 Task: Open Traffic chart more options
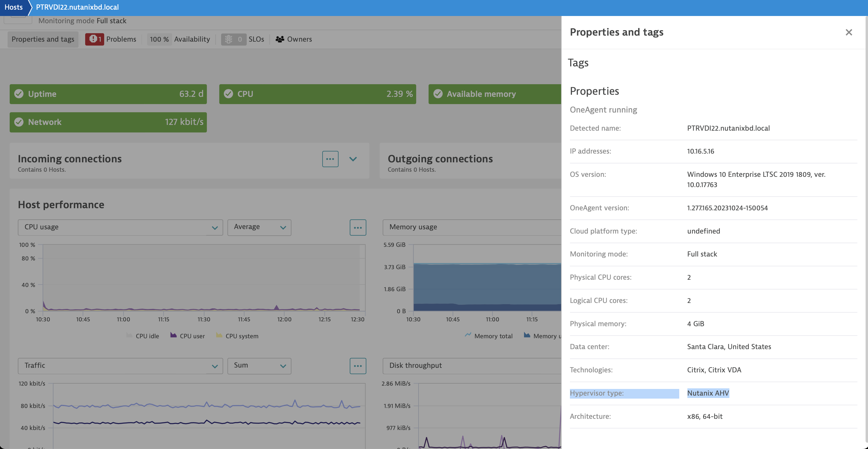coord(358,366)
